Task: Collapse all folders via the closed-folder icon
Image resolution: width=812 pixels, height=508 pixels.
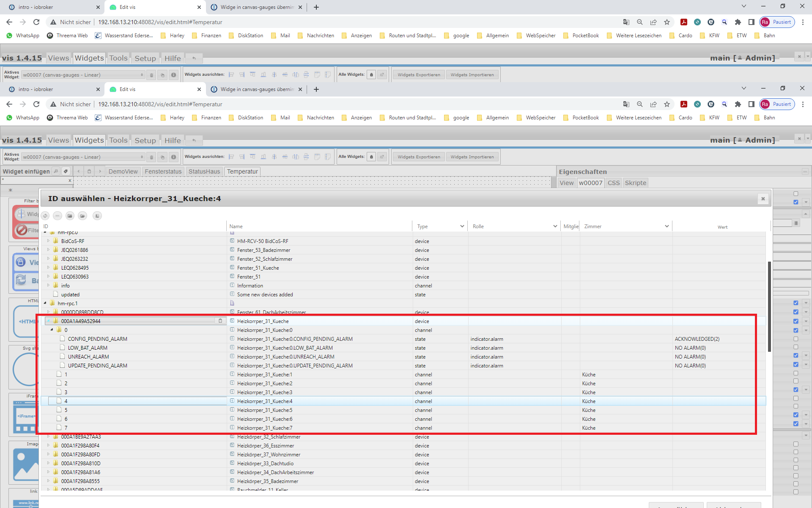Action: coord(70,216)
